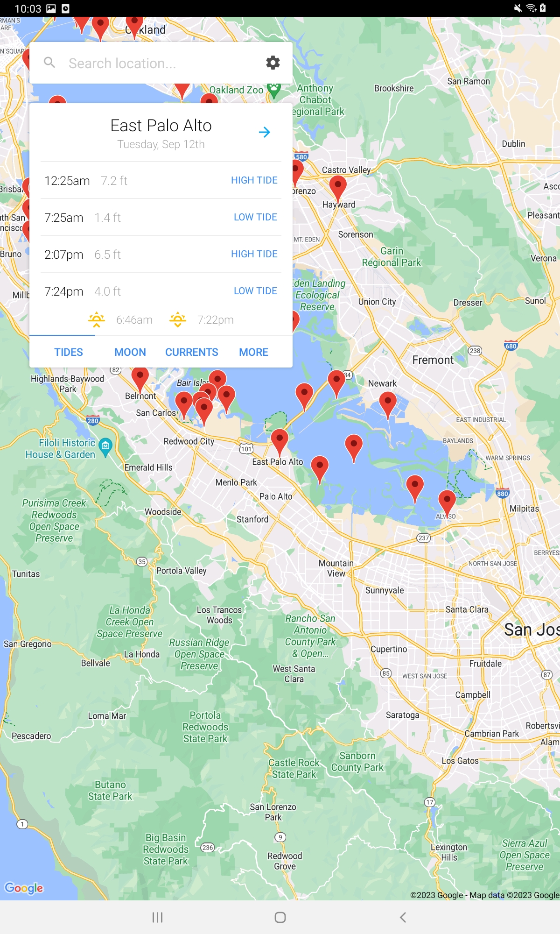Image resolution: width=560 pixels, height=934 pixels.
Task: Open Android recent apps button
Action: click(157, 917)
